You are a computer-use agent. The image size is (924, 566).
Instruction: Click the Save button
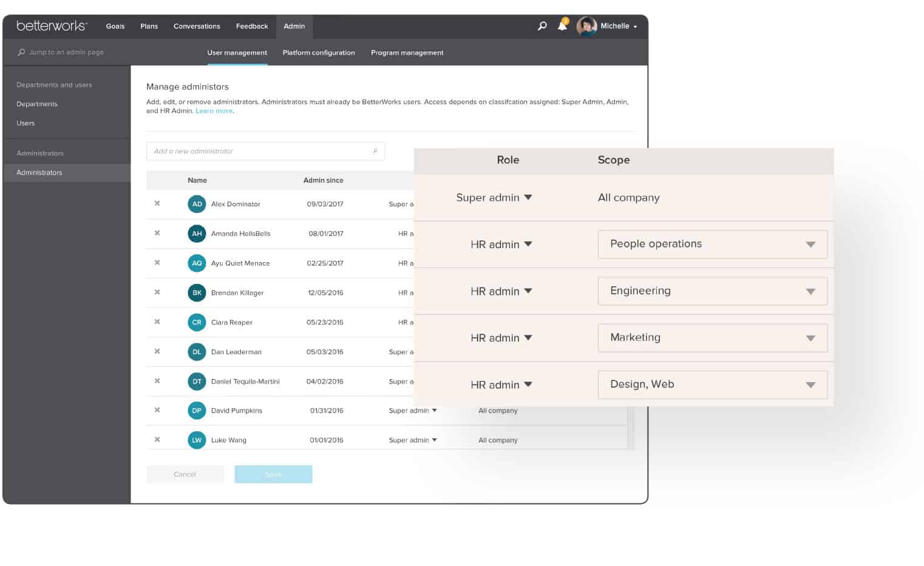pyautogui.click(x=273, y=474)
